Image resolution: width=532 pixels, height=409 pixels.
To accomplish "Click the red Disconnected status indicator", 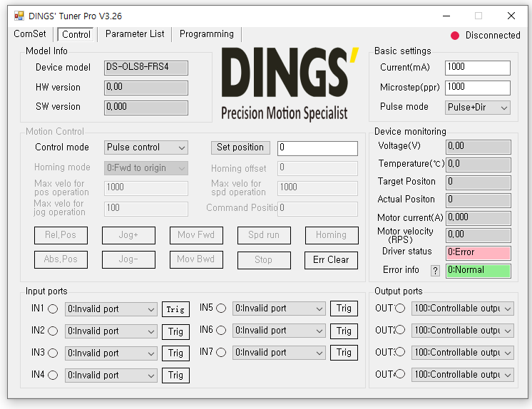I will tap(455, 35).
